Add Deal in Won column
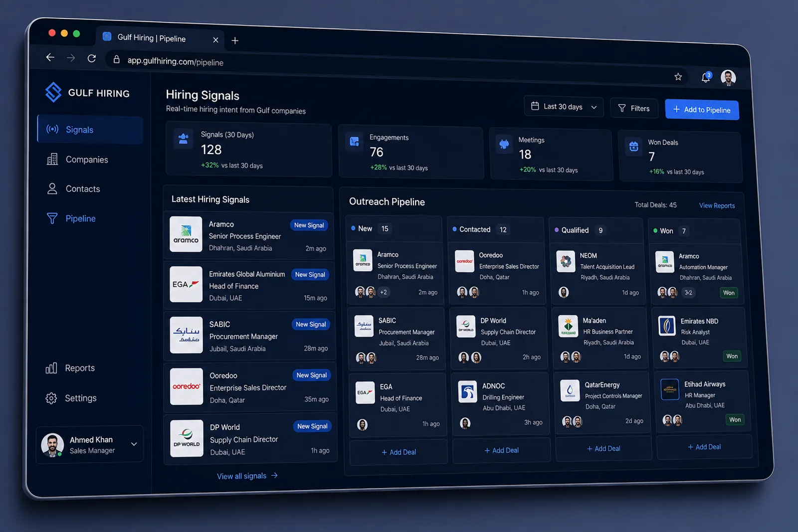Viewport: 798px width, 532px height. [704, 447]
